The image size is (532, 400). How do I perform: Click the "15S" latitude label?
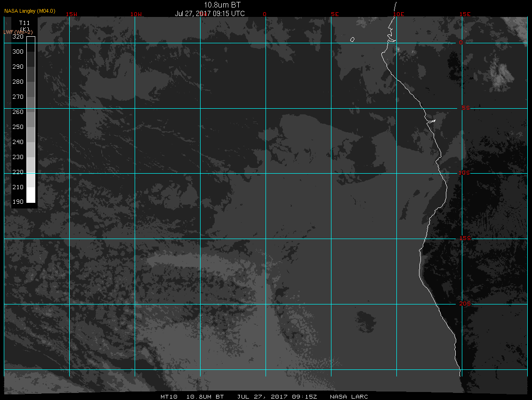pos(465,239)
